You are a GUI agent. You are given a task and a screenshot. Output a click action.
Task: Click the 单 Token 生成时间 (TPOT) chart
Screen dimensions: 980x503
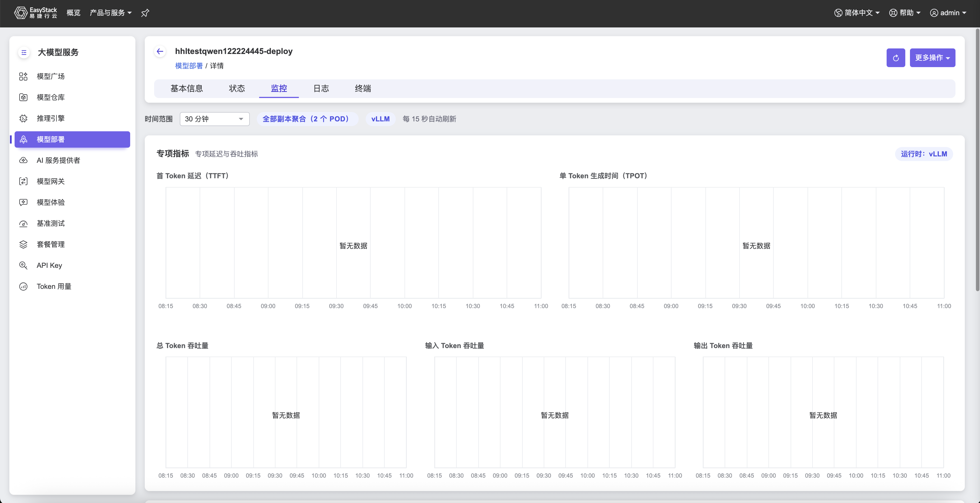[x=756, y=243]
